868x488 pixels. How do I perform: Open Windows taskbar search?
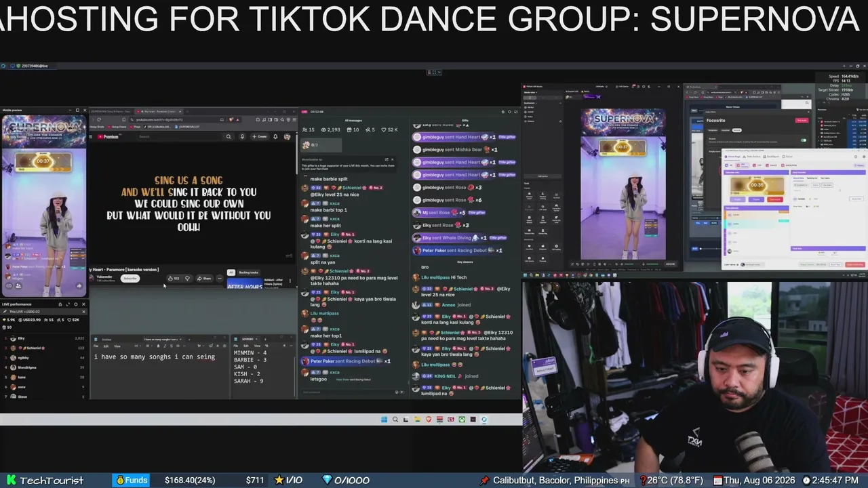point(395,420)
